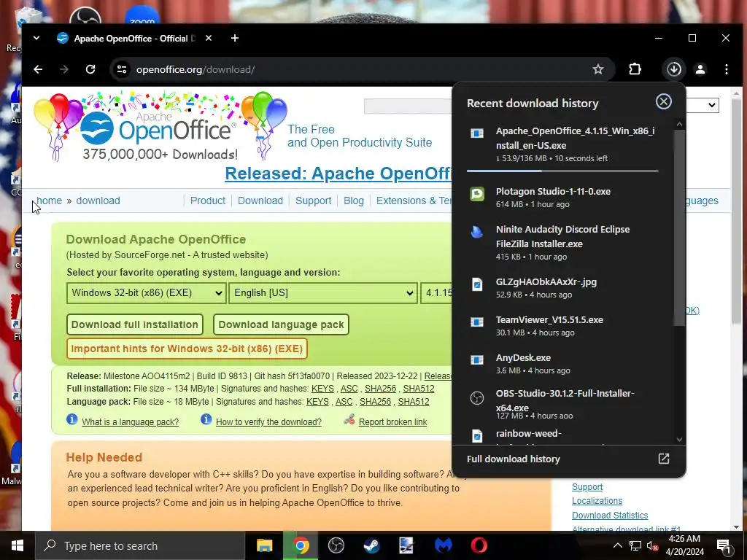
Task: Click the Released: Apache OpenOffice headline link
Action: pos(338,174)
